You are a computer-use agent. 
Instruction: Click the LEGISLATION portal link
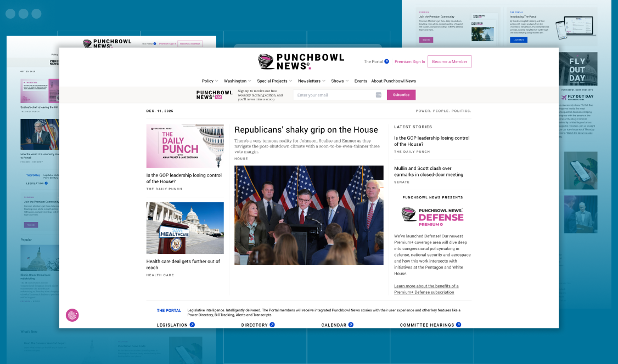172,325
